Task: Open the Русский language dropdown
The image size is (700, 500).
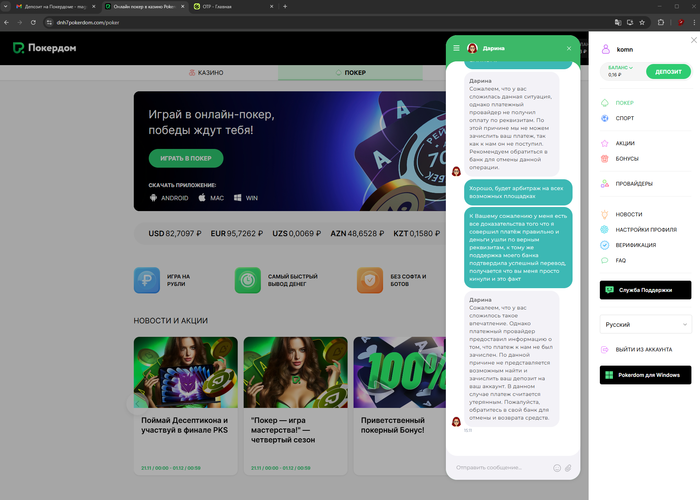Action: pyautogui.click(x=645, y=325)
